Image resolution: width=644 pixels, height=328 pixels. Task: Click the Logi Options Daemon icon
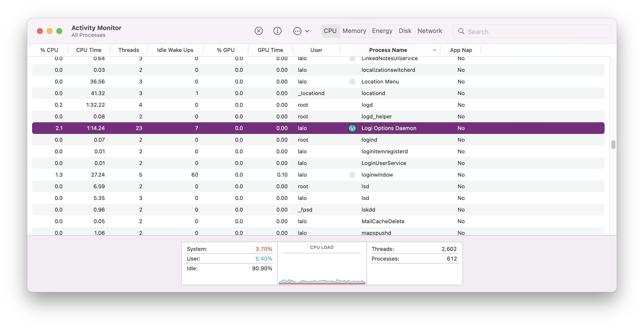pyautogui.click(x=352, y=128)
